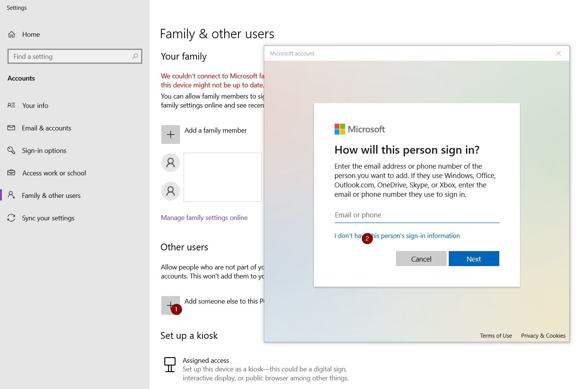Image resolution: width=588 pixels, height=389 pixels.
Task: Click the first family member avatar icon
Action: [171, 163]
